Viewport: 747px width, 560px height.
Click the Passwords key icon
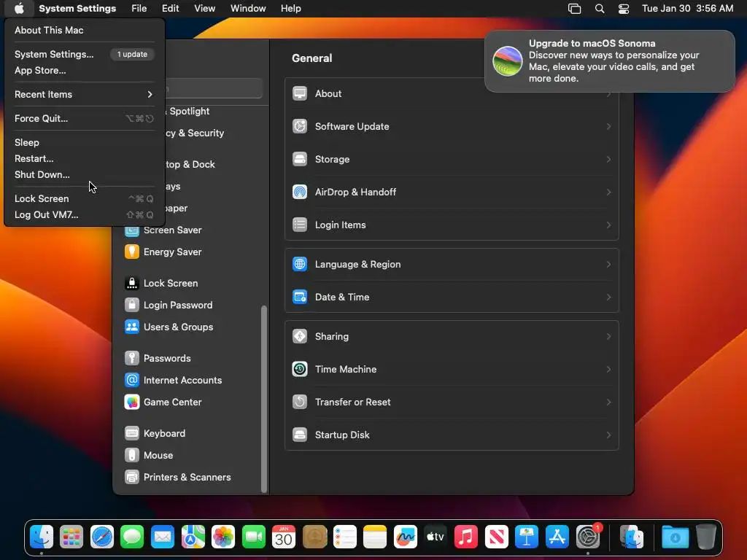click(132, 358)
